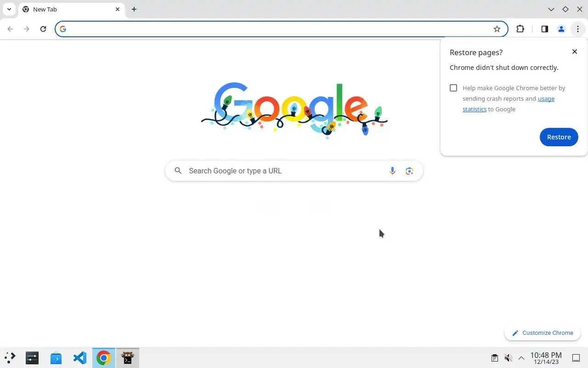
Task: Open search by image lens icon
Action: 409,171
